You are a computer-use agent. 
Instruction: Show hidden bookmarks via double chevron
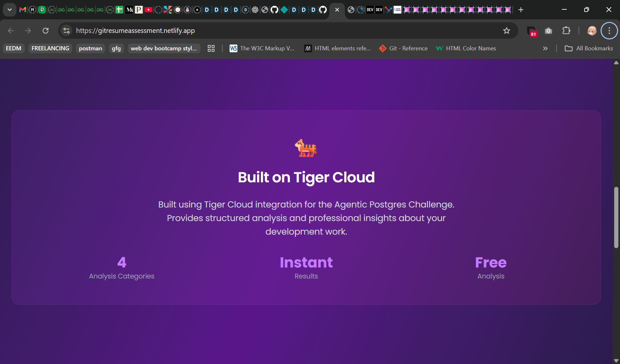click(x=545, y=48)
